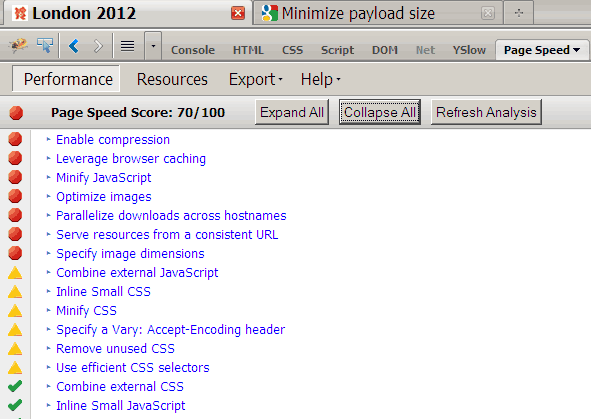Open the Use efficient CSS selectors link

tap(133, 368)
